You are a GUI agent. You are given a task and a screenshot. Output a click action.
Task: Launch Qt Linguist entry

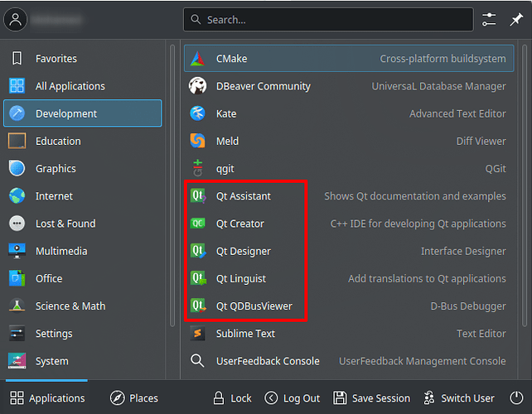(x=349, y=279)
